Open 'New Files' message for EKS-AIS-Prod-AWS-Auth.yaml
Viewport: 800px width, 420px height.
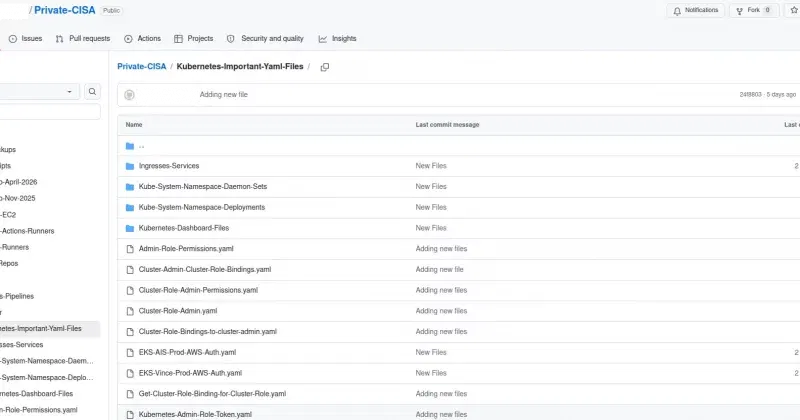point(431,352)
